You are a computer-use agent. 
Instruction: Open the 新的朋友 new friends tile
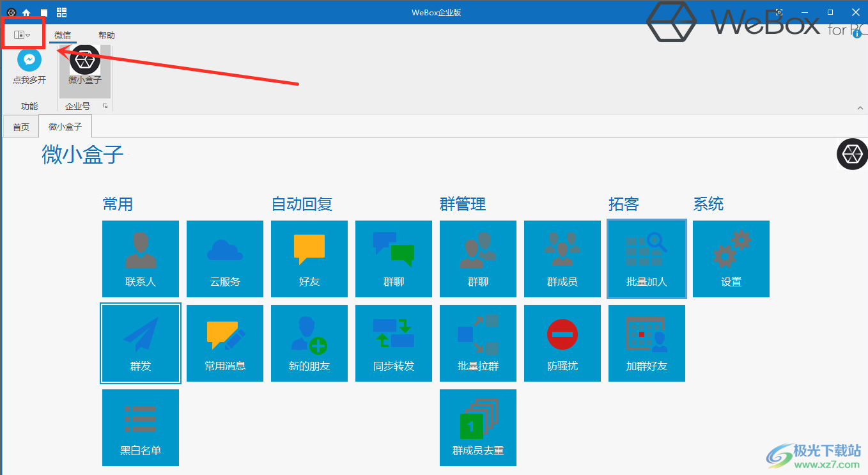[x=309, y=343]
